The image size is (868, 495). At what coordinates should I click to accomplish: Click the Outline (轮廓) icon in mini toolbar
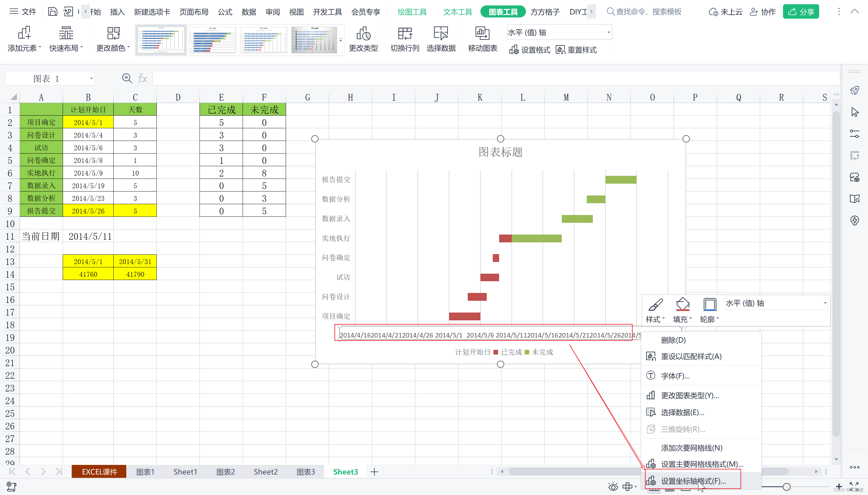point(709,304)
